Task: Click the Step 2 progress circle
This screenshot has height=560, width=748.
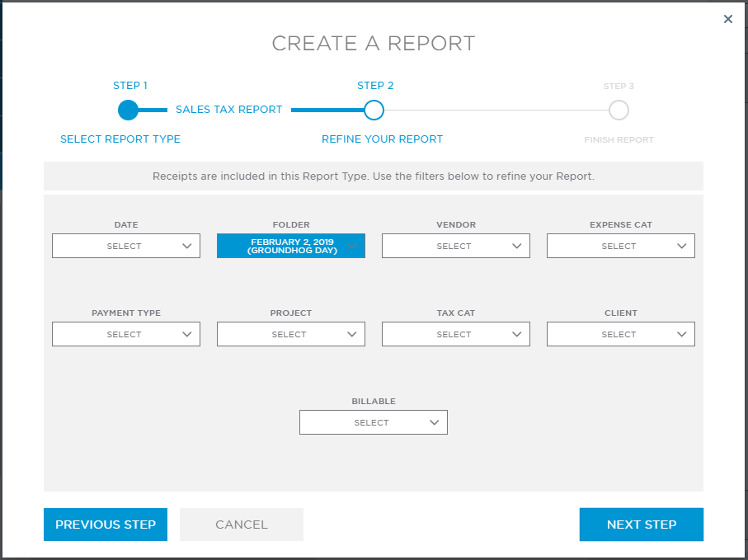Action: coord(374,110)
